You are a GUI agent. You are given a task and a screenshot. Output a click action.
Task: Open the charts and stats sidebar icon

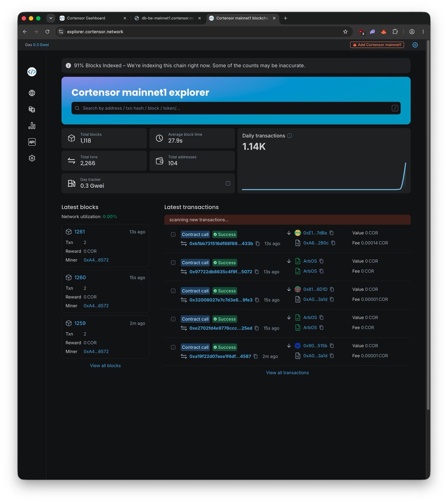pos(32,126)
